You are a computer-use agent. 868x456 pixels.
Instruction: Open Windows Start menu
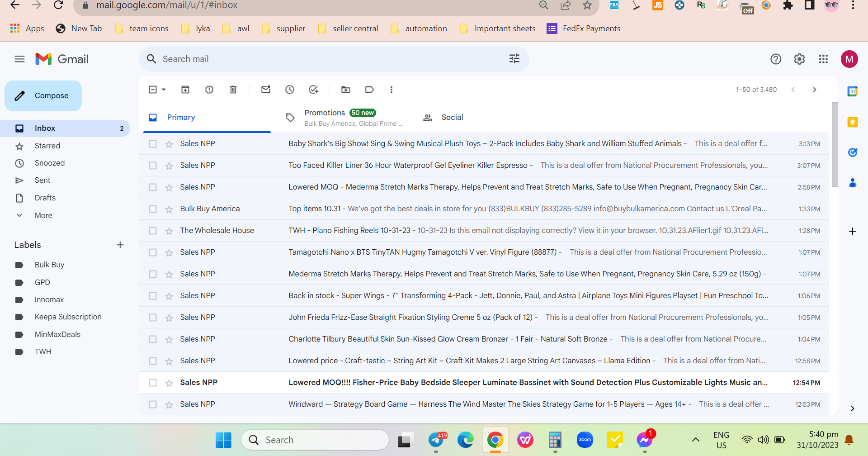[223, 440]
